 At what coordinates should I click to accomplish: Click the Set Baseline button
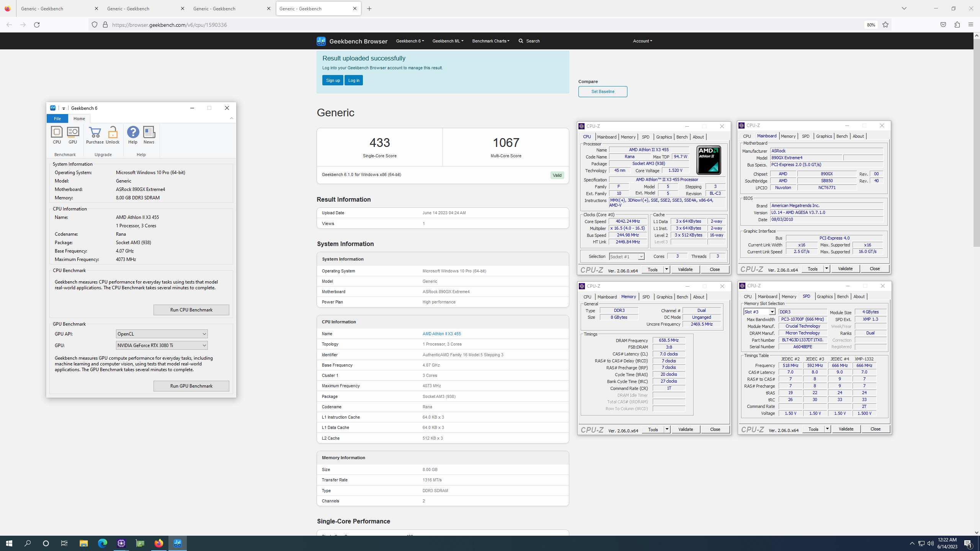coord(603,91)
